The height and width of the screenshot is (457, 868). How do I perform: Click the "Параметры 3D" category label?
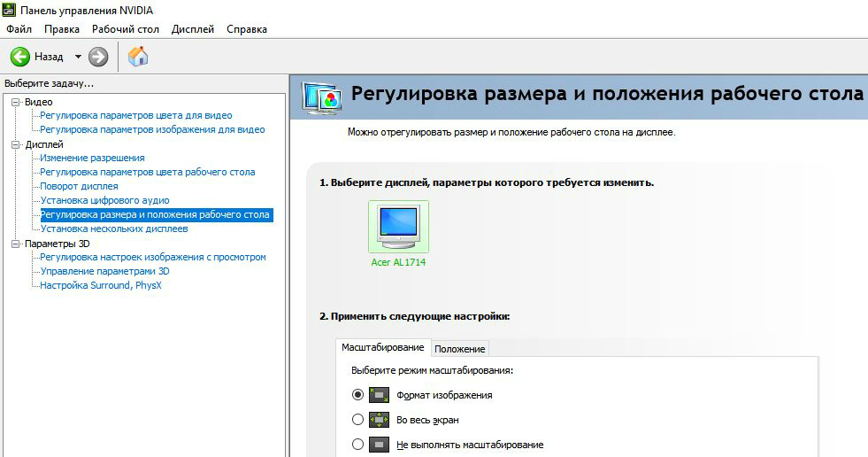tap(57, 244)
